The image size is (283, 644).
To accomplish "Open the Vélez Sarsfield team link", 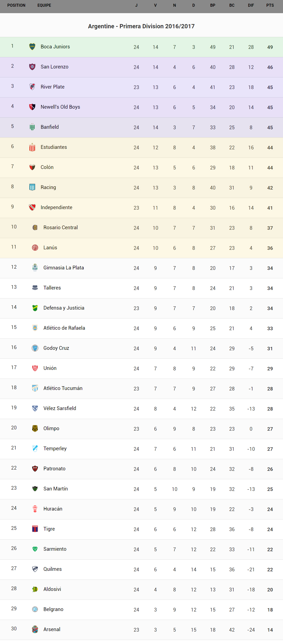I will pos(60,408).
